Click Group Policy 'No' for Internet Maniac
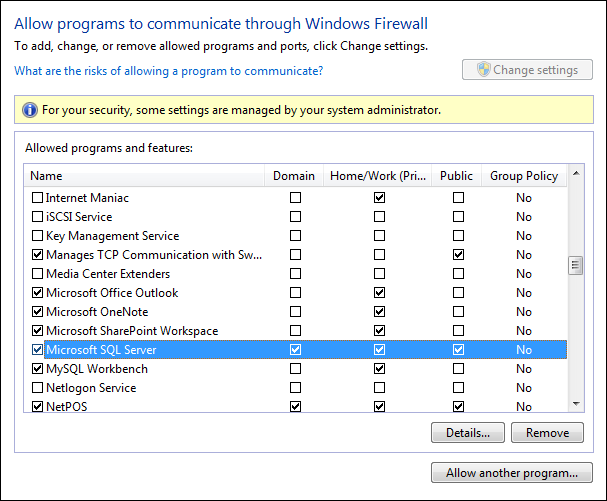This screenshot has width=607, height=501. point(524,198)
